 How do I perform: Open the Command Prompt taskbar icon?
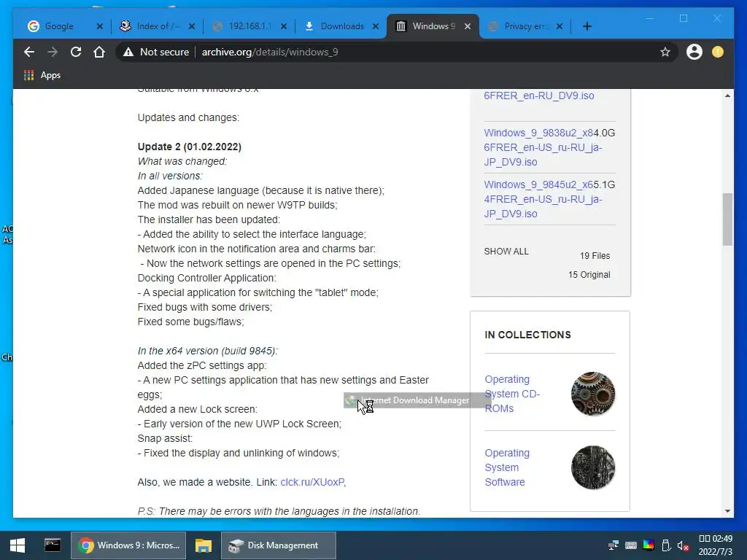pyautogui.click(x=53, y=545)
